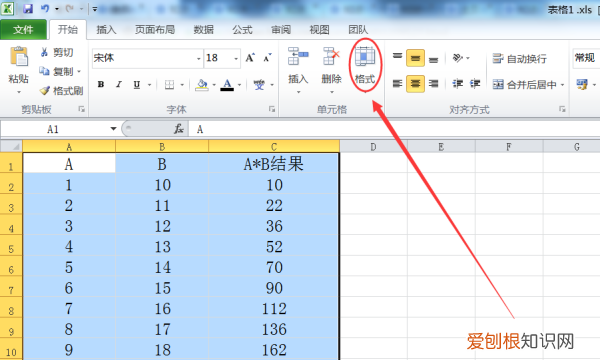Open the Font group dialog launcher
Viewport: 600px width, 360px height.
[x=272, y=109]
